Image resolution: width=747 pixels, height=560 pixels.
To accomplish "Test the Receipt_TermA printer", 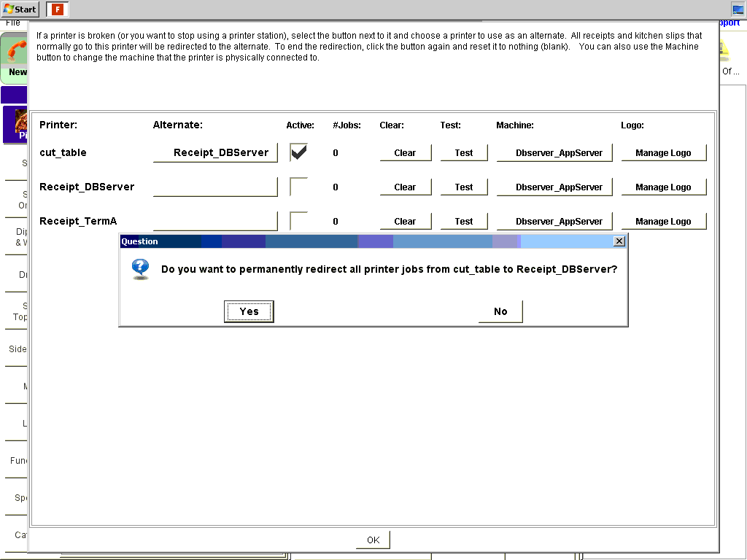I will pyautogui.click(x=464, y=221).
